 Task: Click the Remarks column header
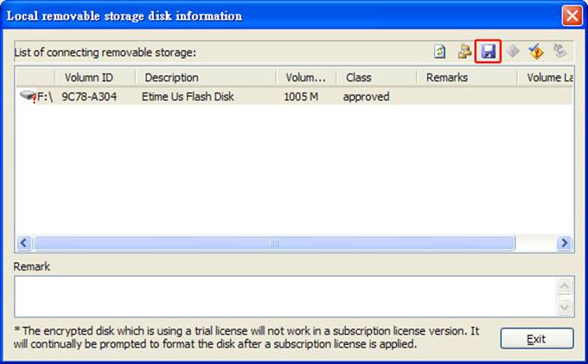[x=467, y=77]
